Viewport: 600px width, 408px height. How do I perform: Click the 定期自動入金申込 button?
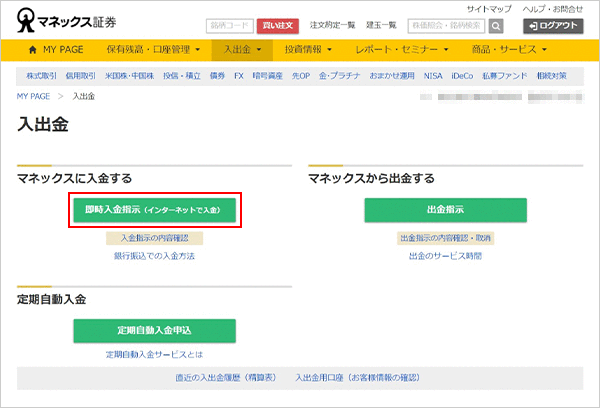(x=154, y=330)
